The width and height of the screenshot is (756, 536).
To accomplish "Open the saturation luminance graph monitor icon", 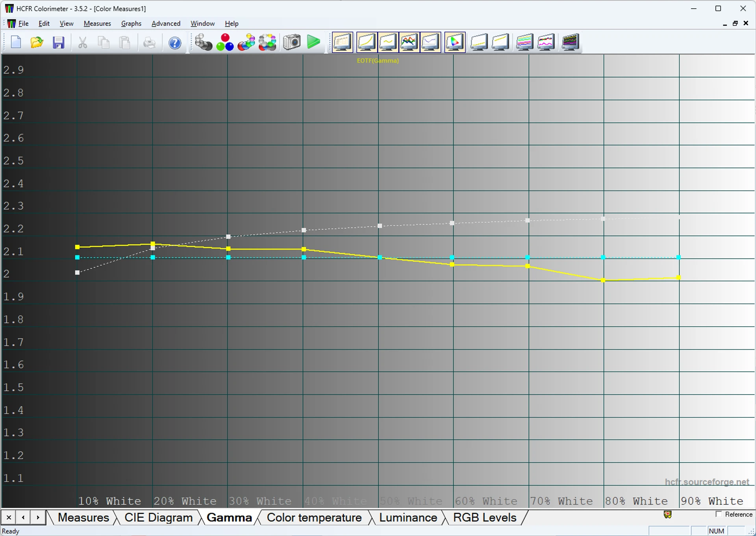I will point(546,42).
